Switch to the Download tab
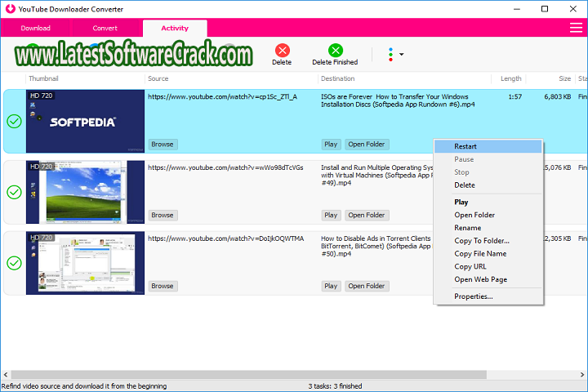This screenshot has height=392, width=588. click(x=35, y=28)
